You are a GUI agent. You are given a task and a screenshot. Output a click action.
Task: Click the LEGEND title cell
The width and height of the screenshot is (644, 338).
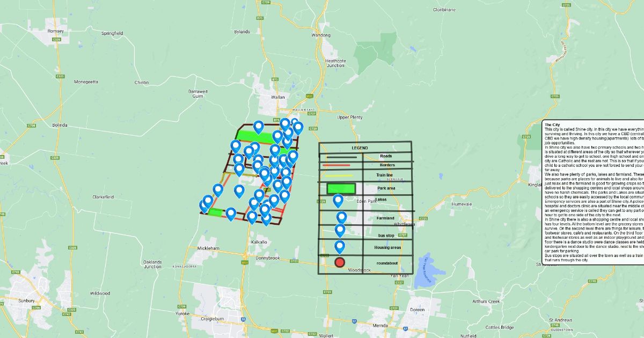[x=360, y=148]
